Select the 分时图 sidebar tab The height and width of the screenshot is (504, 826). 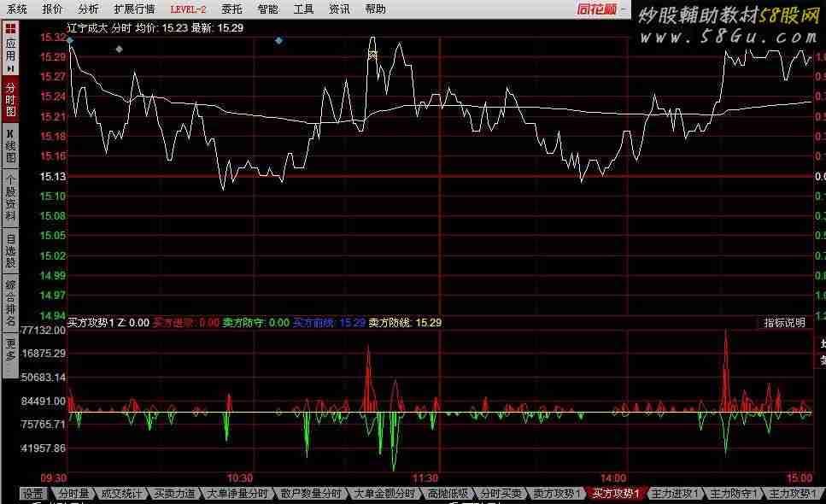tap(10, 100)
